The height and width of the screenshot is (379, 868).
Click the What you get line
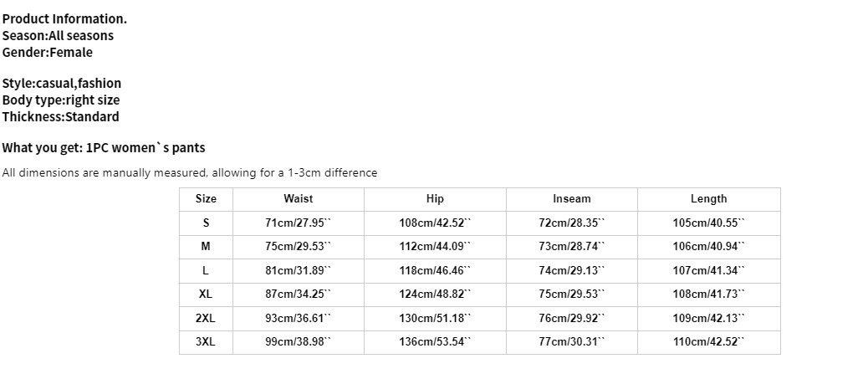[x=104, y=148]
